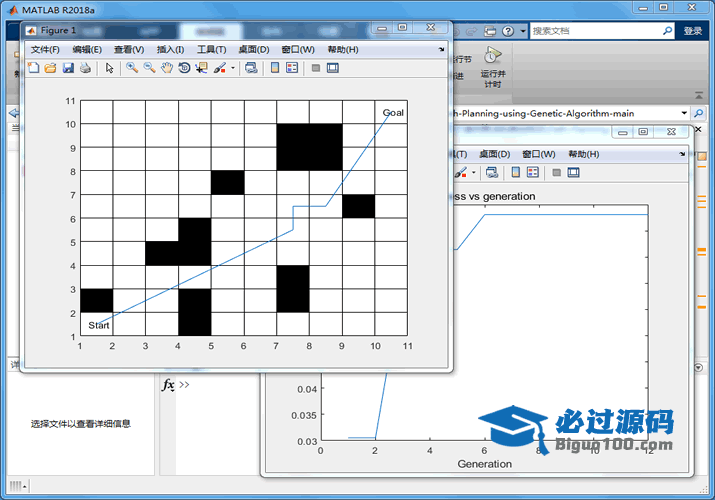This screenshot has width=715, height=500.
Task: Dock Figure 1 using menu bar arrow
Action: click(441, 49)
